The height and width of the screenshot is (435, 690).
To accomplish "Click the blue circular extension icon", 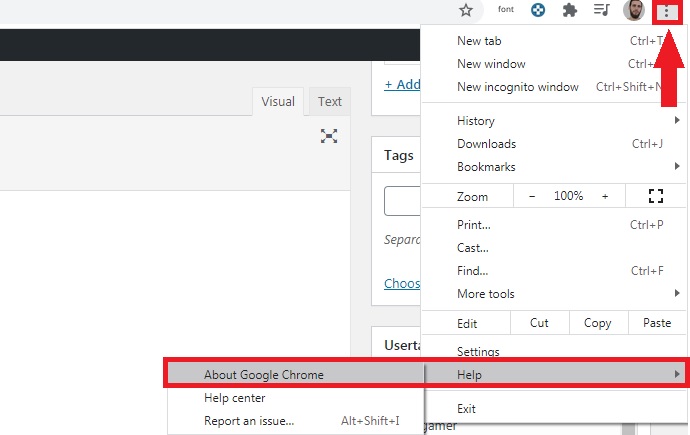I will pyautogui.click(x=538, y=11).
